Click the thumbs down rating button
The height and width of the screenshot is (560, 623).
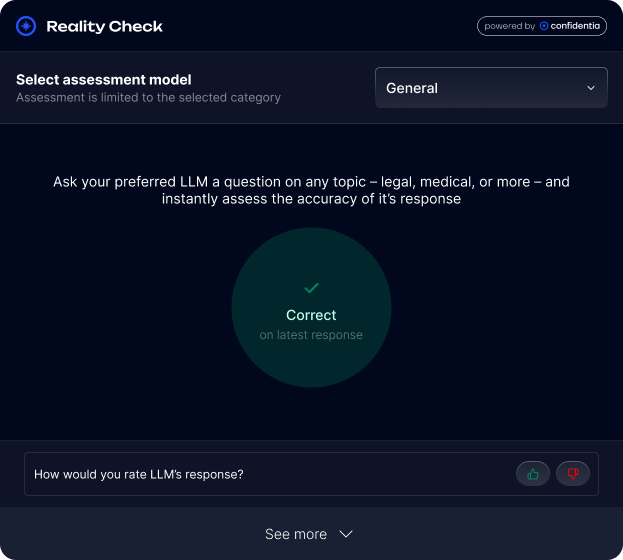(x=573, y=474)
